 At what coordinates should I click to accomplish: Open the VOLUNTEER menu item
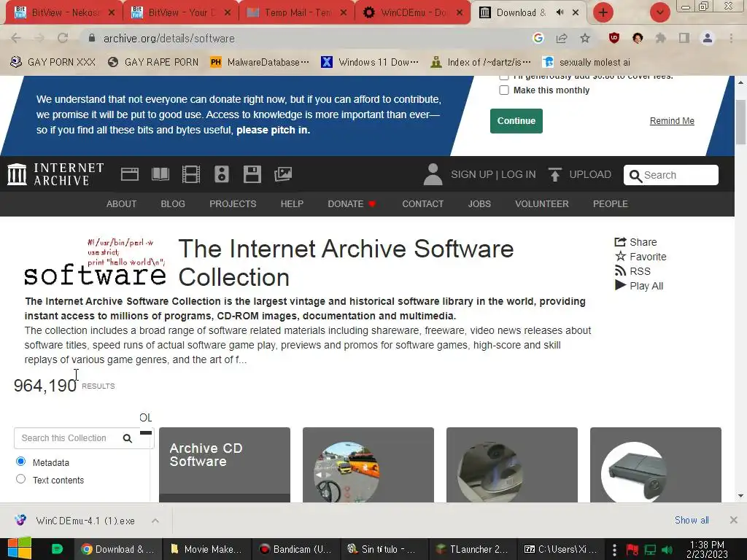pyautogui.click(x=542, y=204)
